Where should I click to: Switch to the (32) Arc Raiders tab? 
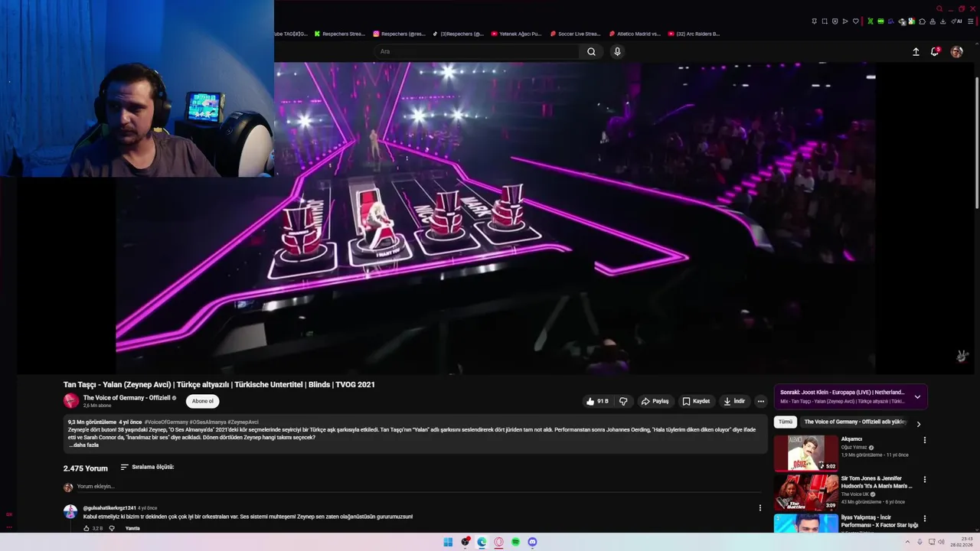pyautogui.click(x=694, y=34)
